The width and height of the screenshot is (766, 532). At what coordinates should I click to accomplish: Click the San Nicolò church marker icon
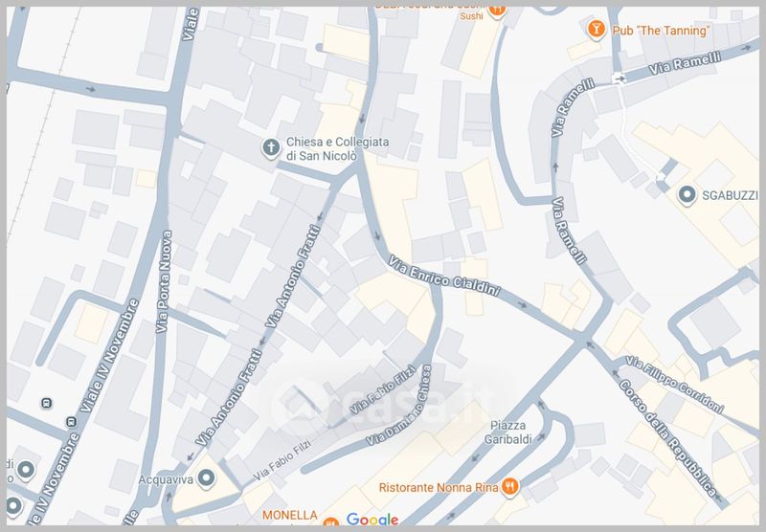pyautogui.click(x=272, y=147)
